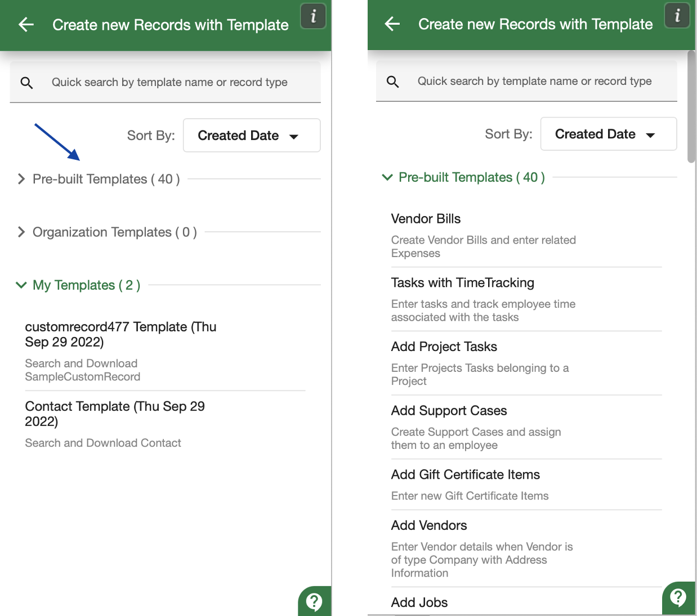Click 'Enter Projects Tasks belonging to a Project'
697x616 pixels.
click(x=480, y=375)
